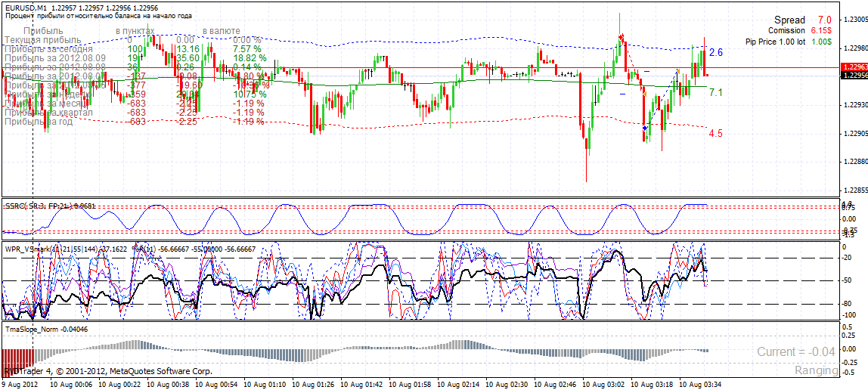Screen dimensions: 868x390
Task: Click the blue upper band label '2.6'
Action: (716, 53)
